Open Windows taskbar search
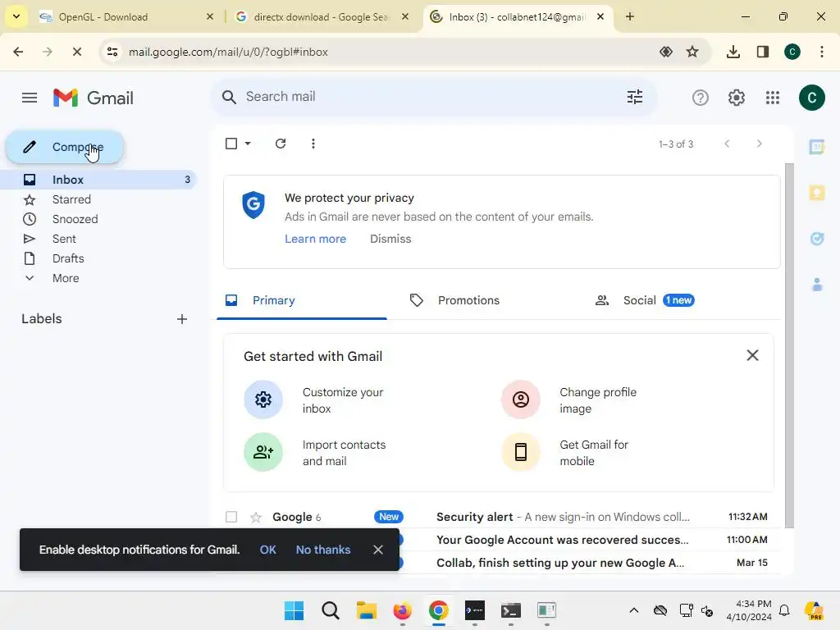Screen dimensions: 840x630 [x=330, y=610]
